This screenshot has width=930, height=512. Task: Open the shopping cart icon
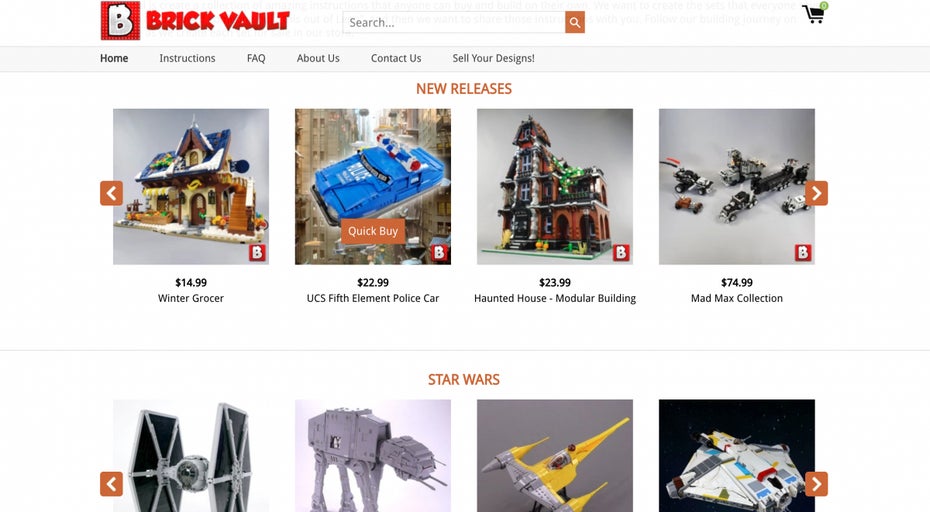click(x=814, y=13)
